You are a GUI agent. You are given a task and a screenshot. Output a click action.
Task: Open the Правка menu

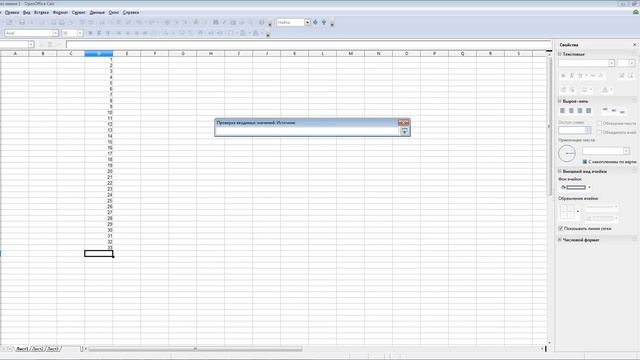click(12, 13)
